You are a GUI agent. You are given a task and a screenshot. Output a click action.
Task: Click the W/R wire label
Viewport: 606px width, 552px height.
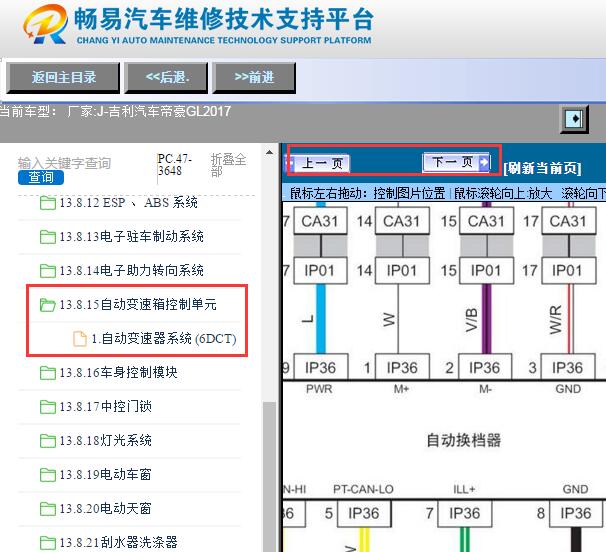(555, 320)
